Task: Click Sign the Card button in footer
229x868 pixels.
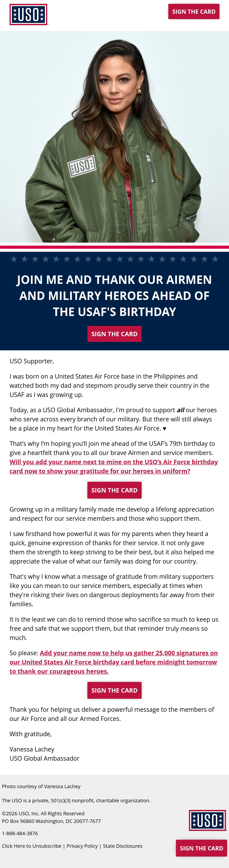Action: pos(201,848)
